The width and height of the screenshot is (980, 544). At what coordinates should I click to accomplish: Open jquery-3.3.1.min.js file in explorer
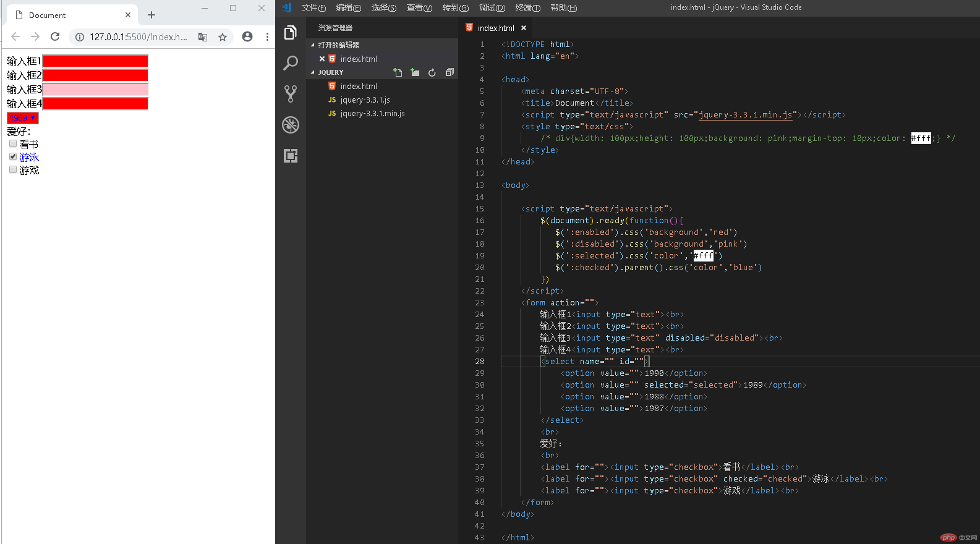[372, 113]
